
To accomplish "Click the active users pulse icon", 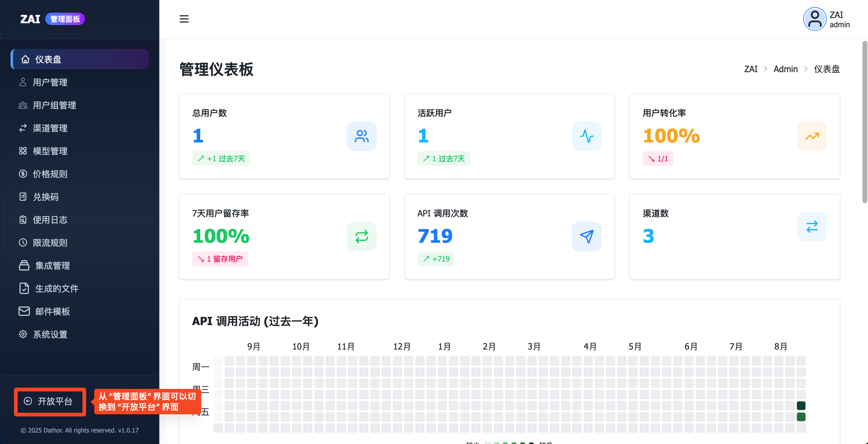I will tap(586, 136).
